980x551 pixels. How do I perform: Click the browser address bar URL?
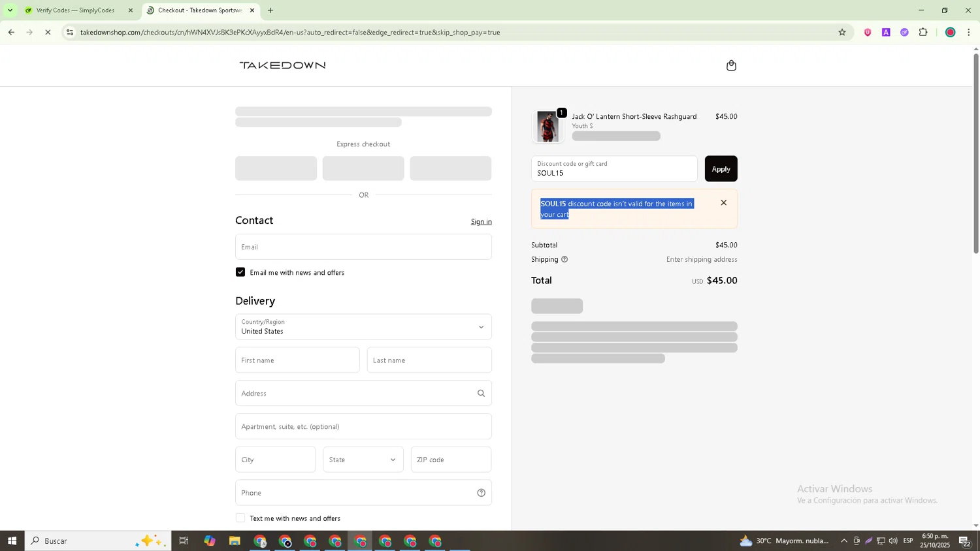290,32
